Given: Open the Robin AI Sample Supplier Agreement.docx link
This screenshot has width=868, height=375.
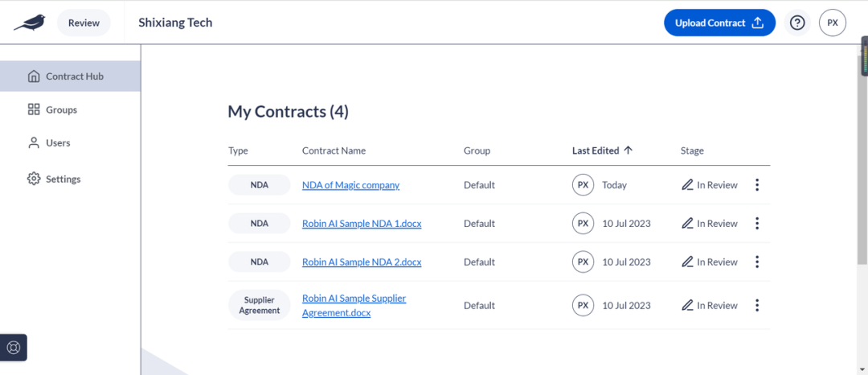Looking at the screenshot, I should pos(354,305).
